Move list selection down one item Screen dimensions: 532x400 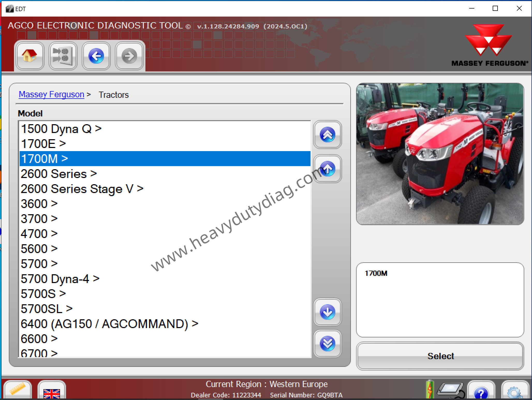pos(328,312)
